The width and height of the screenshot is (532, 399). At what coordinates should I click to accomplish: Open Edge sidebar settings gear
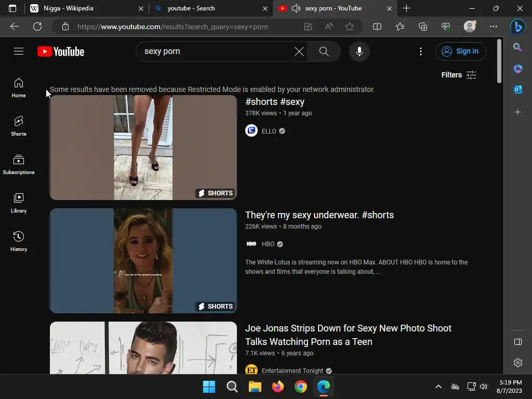pos(518,363)
